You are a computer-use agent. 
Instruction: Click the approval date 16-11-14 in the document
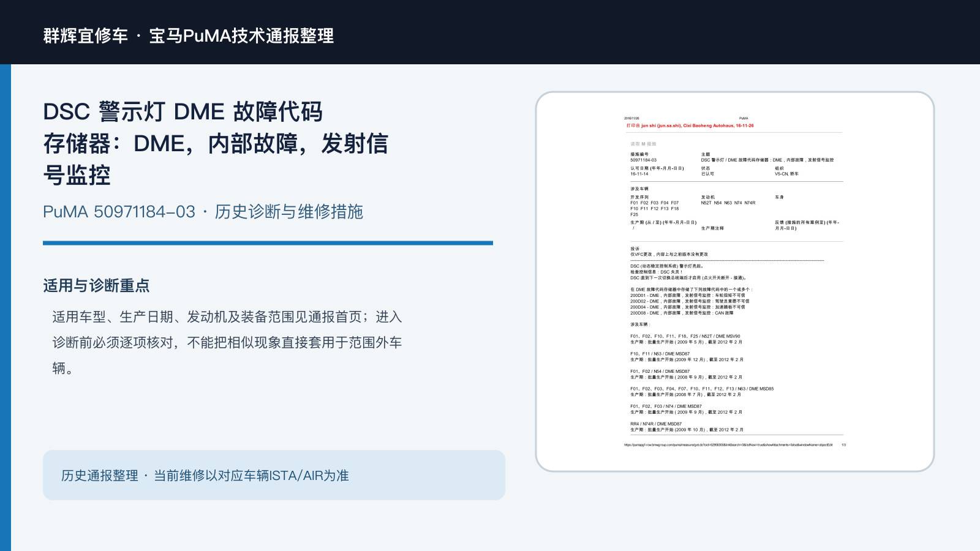639,174
